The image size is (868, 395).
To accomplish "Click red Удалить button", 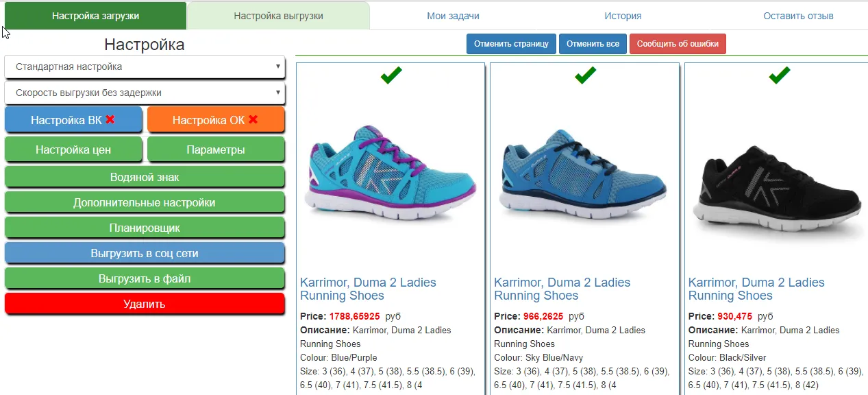I will [145, 304].
